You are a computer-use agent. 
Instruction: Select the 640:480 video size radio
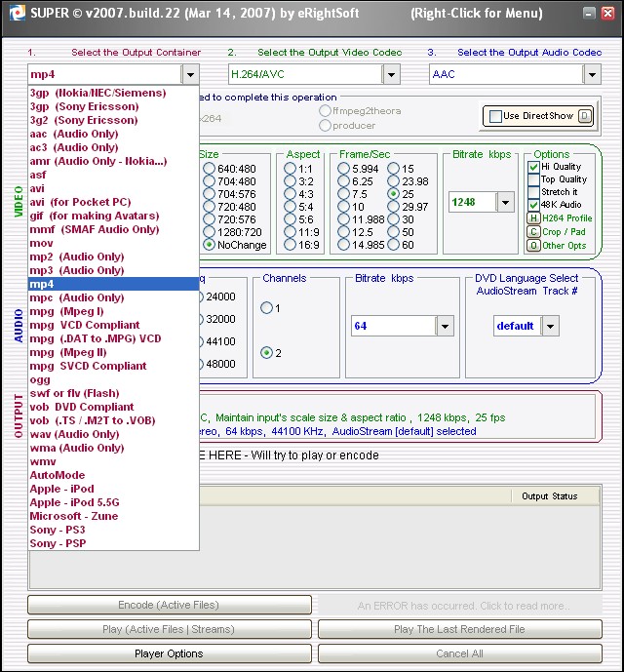click(210, 169)
